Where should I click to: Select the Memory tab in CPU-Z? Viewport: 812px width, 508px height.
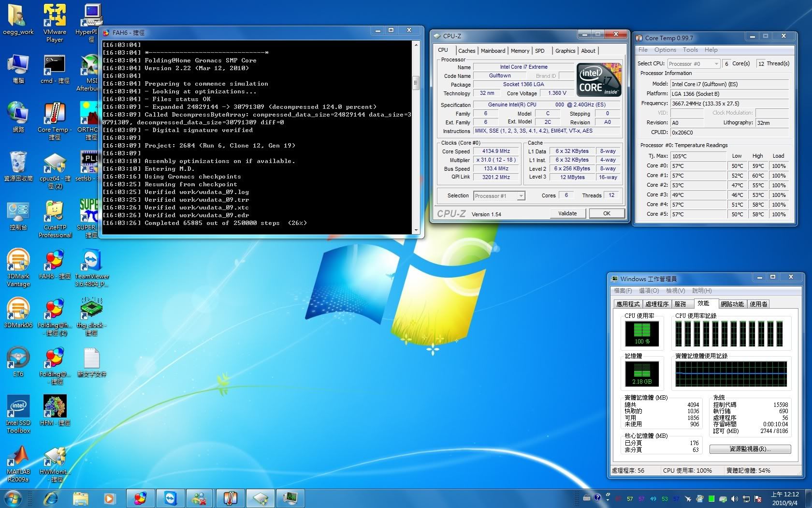point(520,51)
